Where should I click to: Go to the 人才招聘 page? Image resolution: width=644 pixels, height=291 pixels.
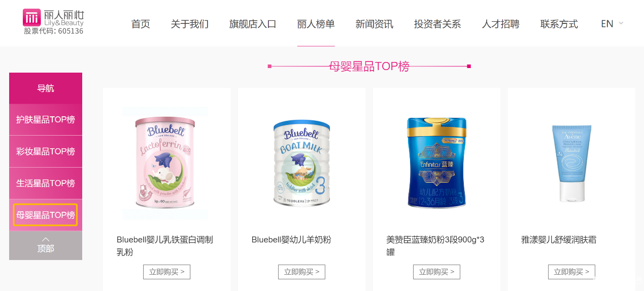tap(501, 24)
